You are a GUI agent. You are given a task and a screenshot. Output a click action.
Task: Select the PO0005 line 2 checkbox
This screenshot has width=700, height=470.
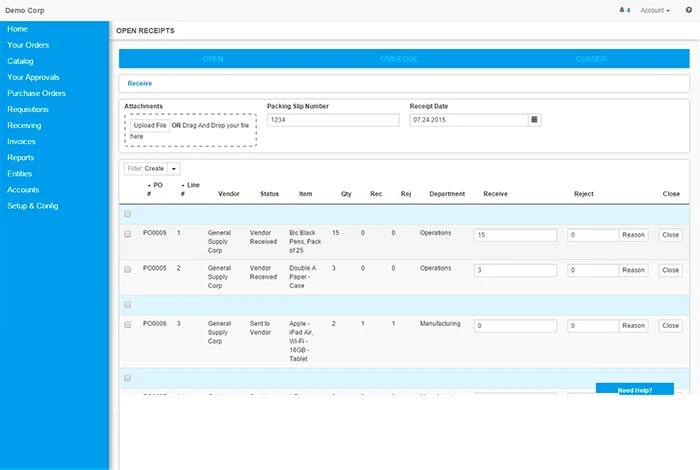point(128,269)
